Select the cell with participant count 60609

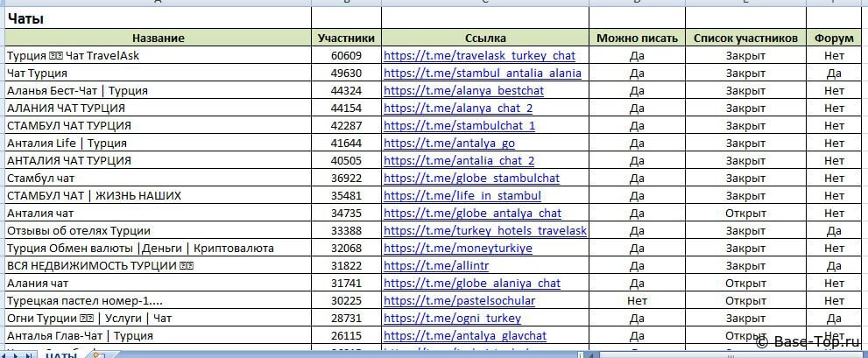click(x=346, y=56)
